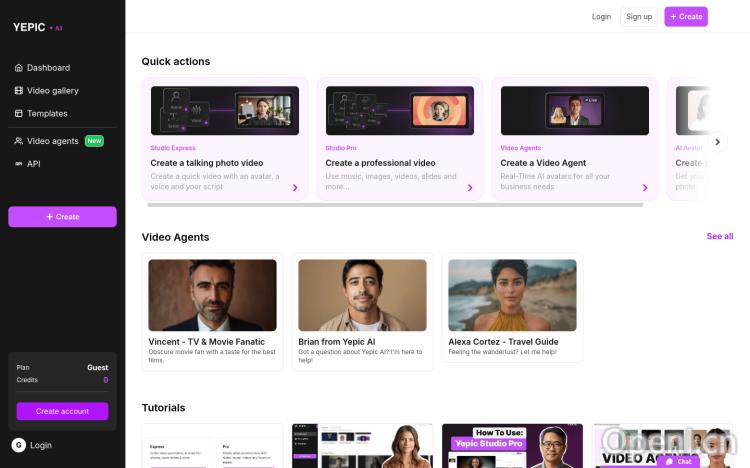Click the Sign up button
Screen dimensions: 750x468
point(638,16)
